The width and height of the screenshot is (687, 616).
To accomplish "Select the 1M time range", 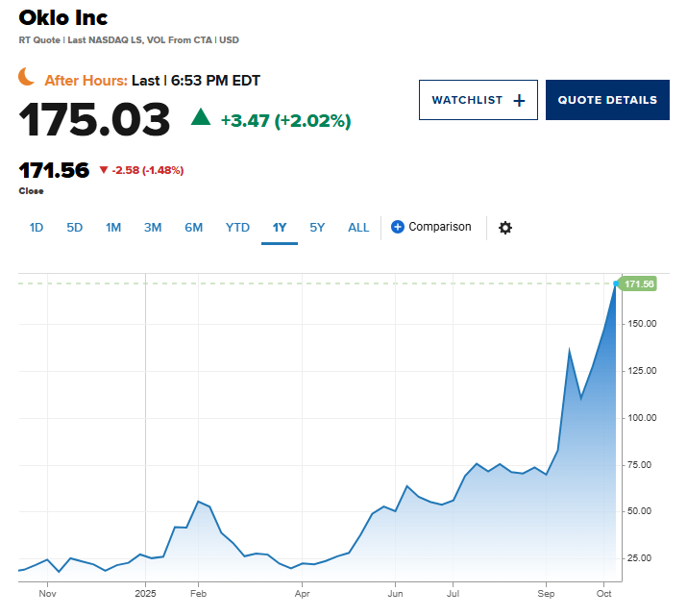I will coord(113,228).
